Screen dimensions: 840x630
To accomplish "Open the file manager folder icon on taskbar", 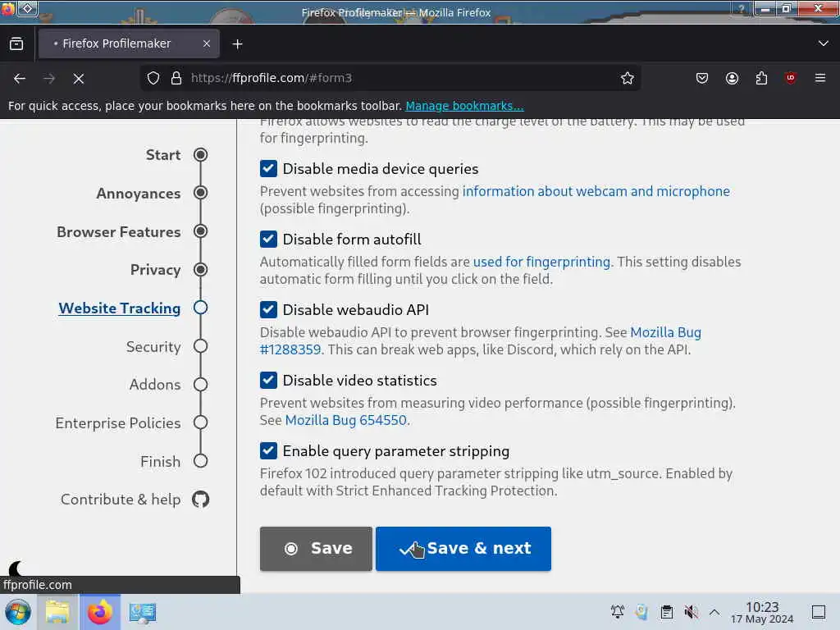I will pos(58,612).
